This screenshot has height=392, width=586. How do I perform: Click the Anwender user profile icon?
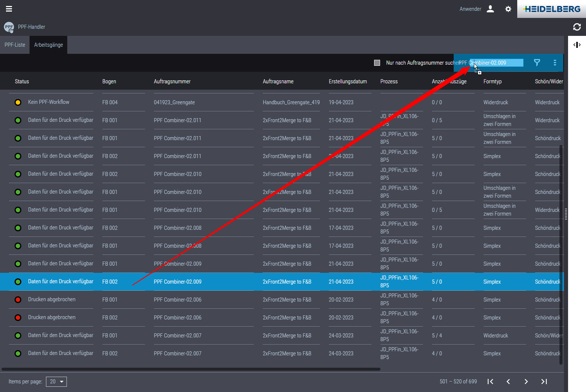click(x=490, y=9)
